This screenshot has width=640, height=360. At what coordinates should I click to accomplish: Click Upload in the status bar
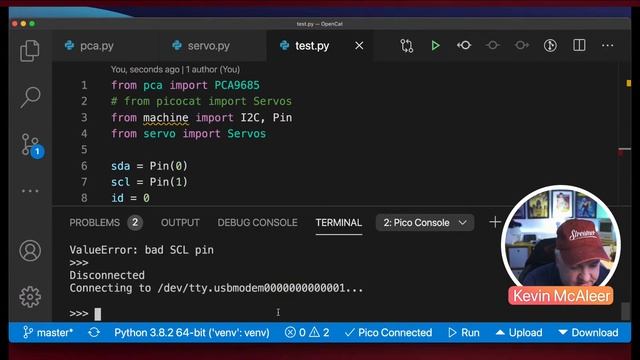519,333
